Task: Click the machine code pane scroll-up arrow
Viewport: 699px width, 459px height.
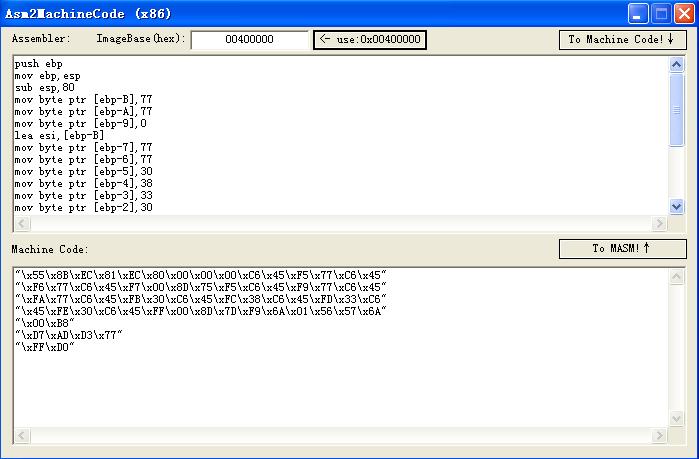Action: point(676,277)
